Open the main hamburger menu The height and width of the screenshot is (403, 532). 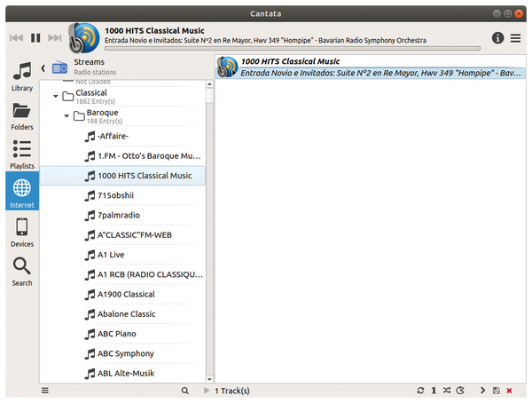coord(515,38)
